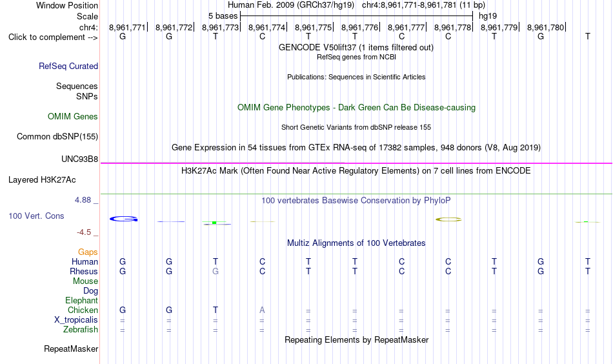This screenshot has height=364, width=613.
Task: Click the SNPs label on the left
Action: click(87, 96)
